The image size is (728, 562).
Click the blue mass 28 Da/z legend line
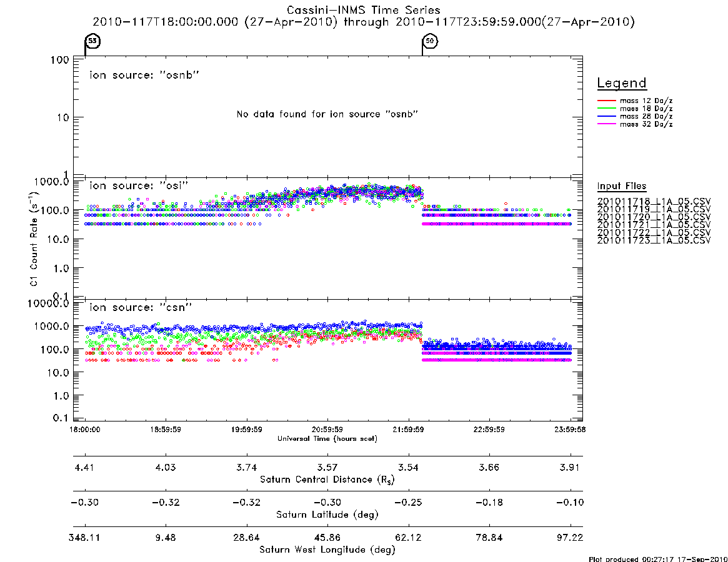606,116
